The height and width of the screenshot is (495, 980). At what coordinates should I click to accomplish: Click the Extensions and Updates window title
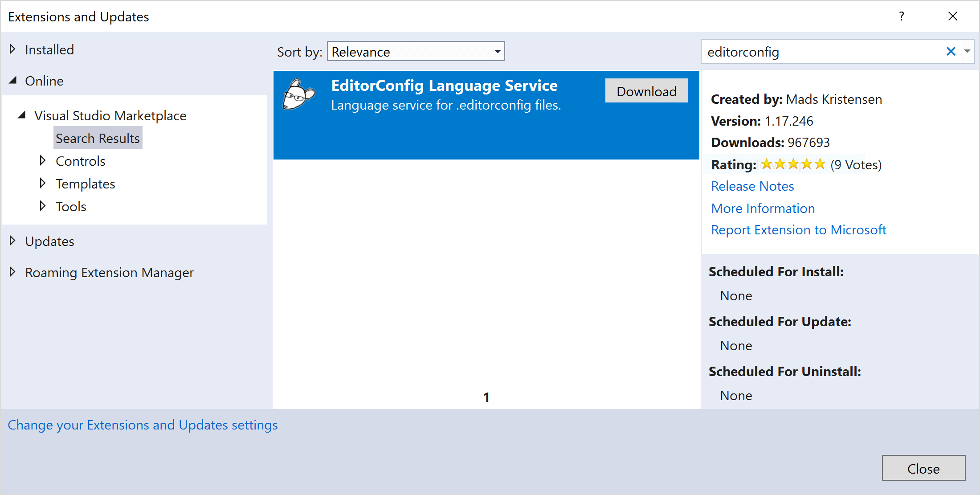pyautogui.click(x=78, y=16)
